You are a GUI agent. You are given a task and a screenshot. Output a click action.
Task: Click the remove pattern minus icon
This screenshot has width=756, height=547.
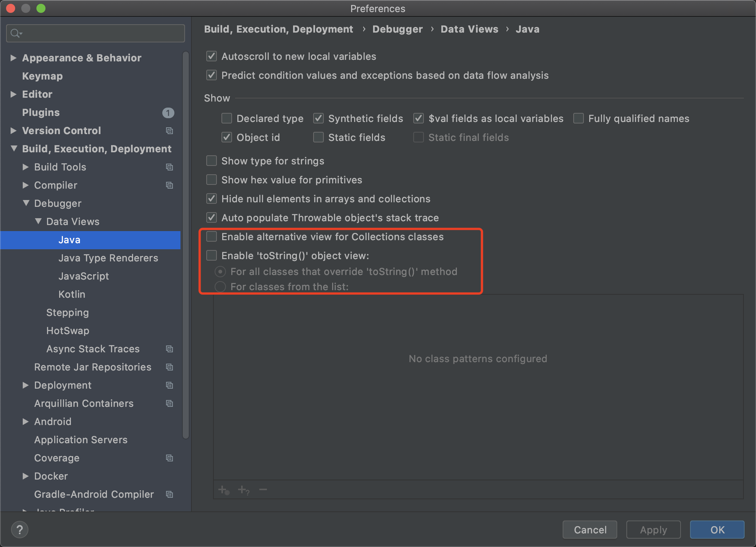click(263, 490)
